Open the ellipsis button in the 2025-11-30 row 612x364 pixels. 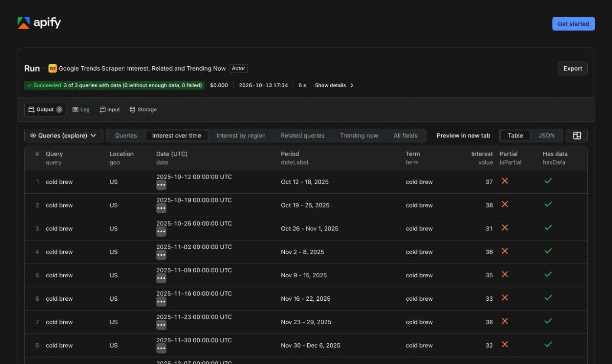tap(161, 349)
